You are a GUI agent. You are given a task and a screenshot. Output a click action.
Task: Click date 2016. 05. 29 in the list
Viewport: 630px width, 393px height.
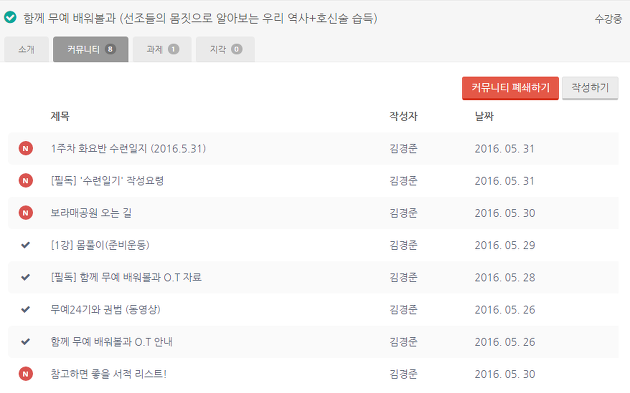click(x=505, y=245)
